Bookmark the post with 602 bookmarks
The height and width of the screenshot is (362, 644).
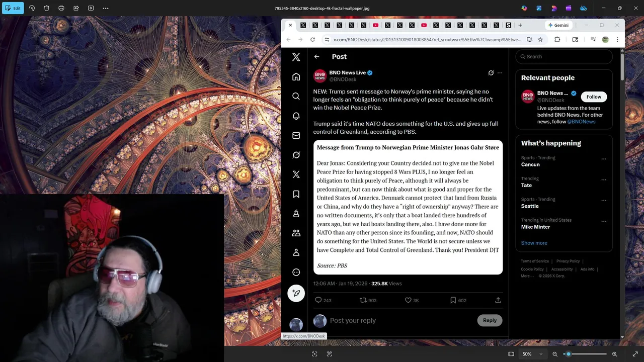point(458,300)
